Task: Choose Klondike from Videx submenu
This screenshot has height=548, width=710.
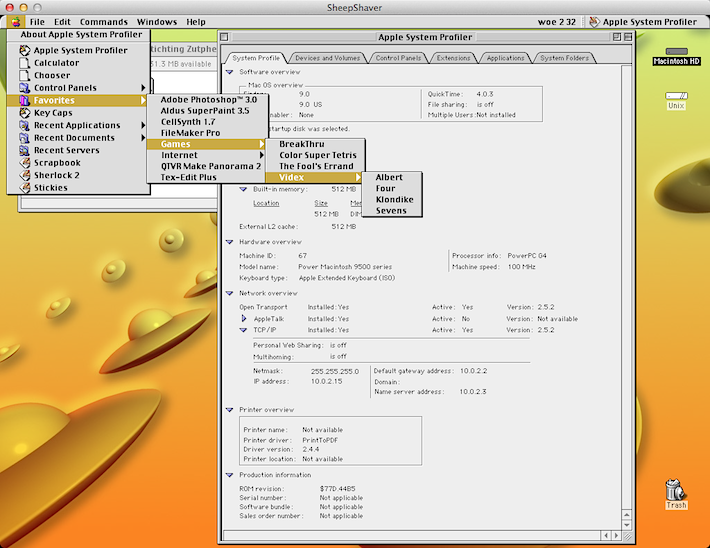Action: (x=392, y=199)
